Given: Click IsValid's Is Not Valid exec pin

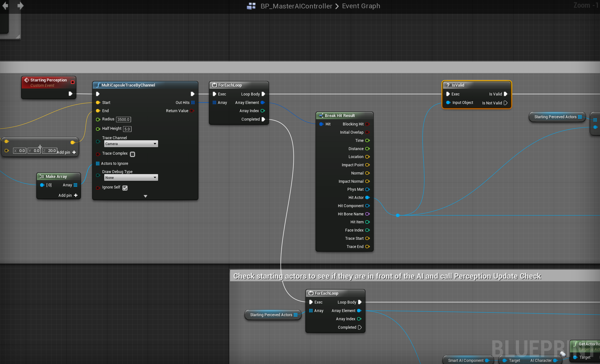Looking at the screenshot, I should point(505,103).
